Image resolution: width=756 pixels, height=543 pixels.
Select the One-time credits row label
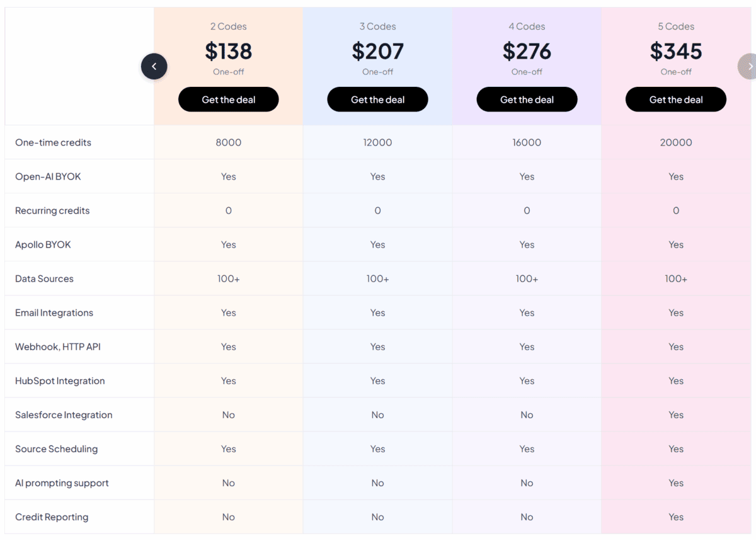tap(53, 142)
